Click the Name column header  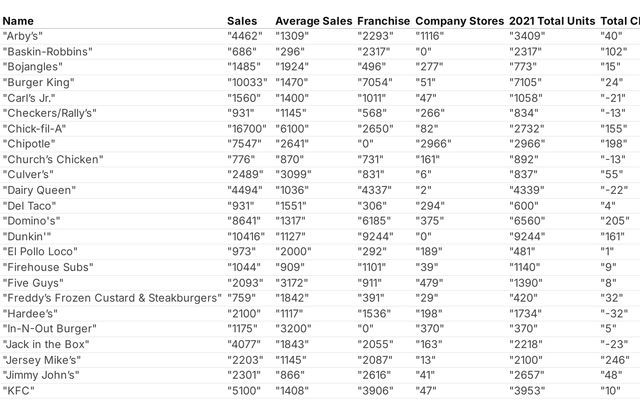click(x=18, y=21)
